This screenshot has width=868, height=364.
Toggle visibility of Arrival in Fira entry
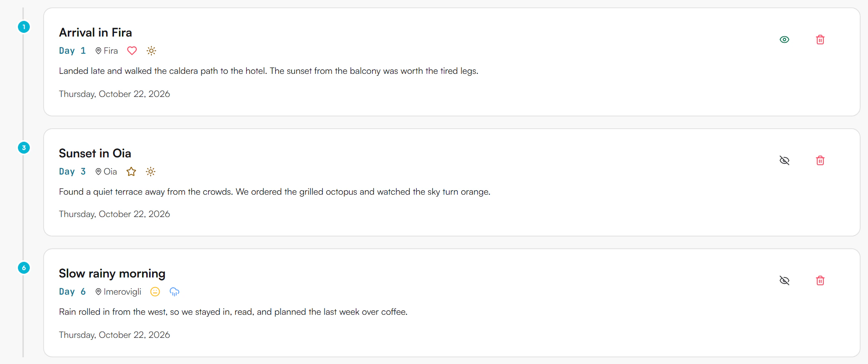click(x=784, y=40)
